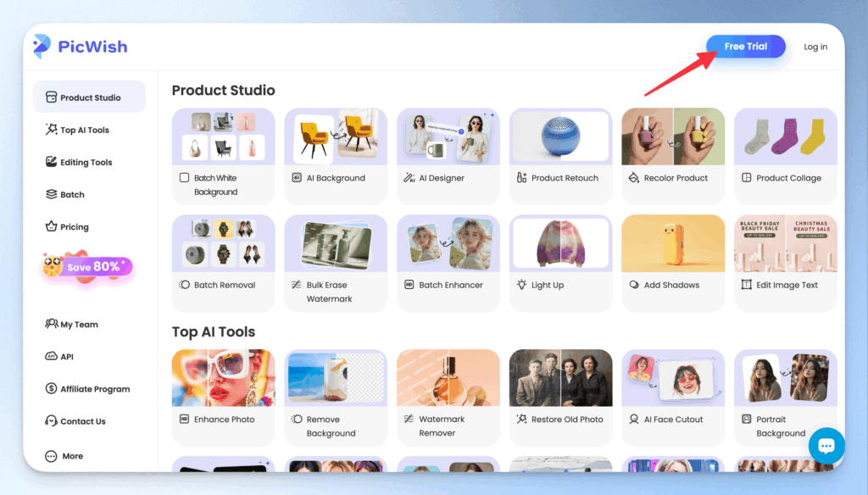The width and height of the screenshot is (868, 495).
Task: Open Product Studio in the sidebar
Action: (x=89, y=97)
